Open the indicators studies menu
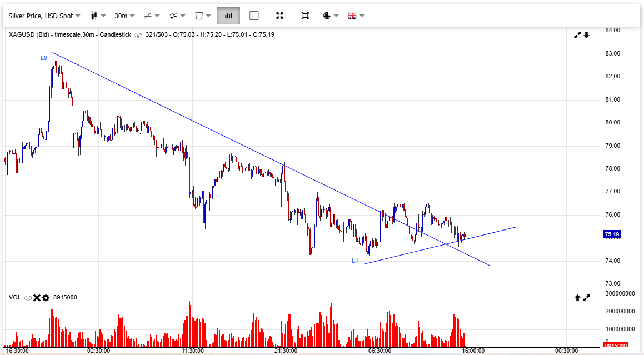 [x=178, y=16]
